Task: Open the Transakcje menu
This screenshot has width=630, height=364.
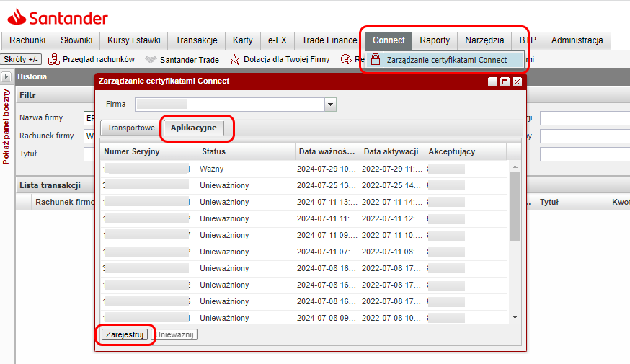Action: [197, 40]
